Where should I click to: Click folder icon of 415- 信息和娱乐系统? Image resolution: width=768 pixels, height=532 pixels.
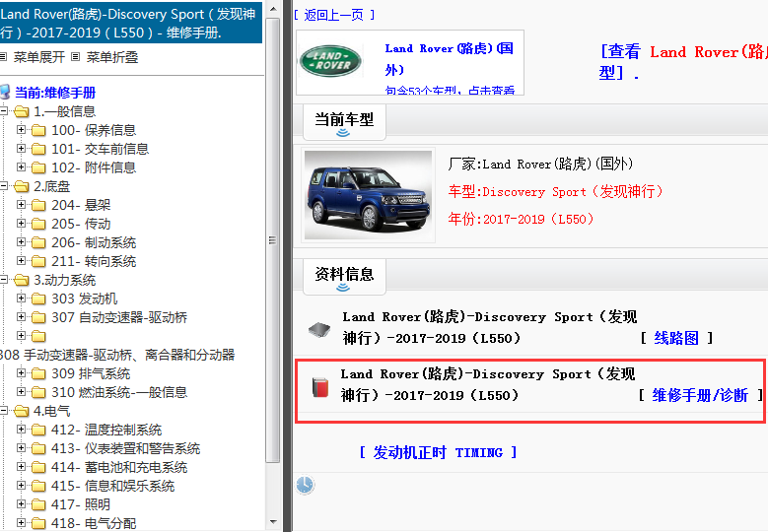tap(38, 486)
